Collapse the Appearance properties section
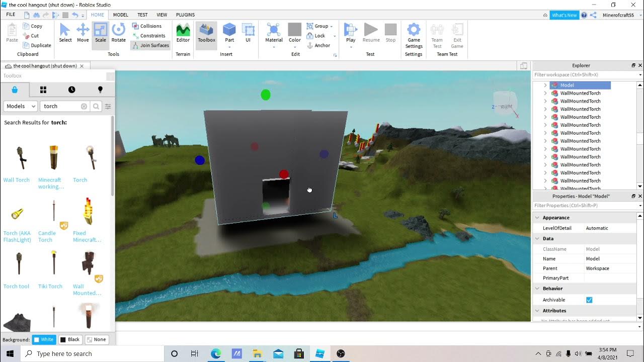 537,218
